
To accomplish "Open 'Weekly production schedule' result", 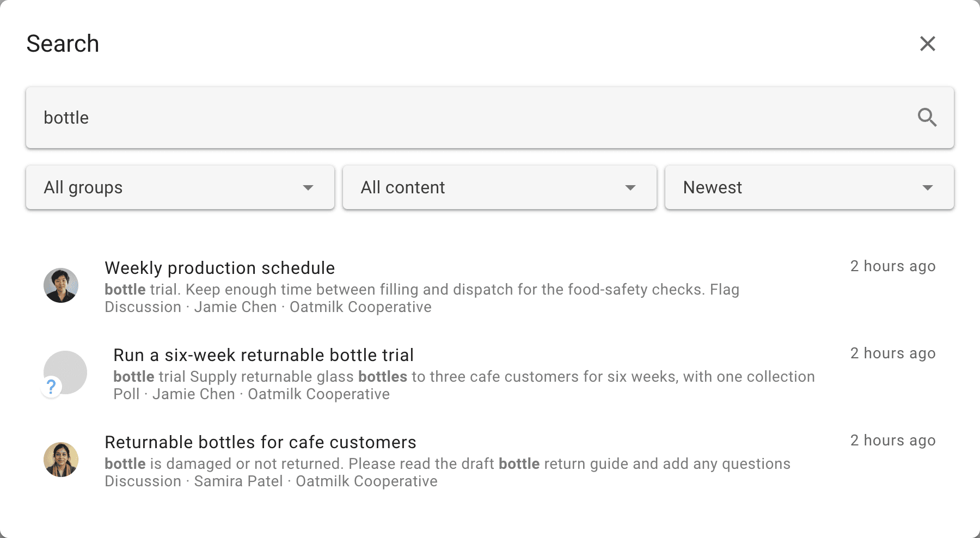I will [x=219, y=268].
